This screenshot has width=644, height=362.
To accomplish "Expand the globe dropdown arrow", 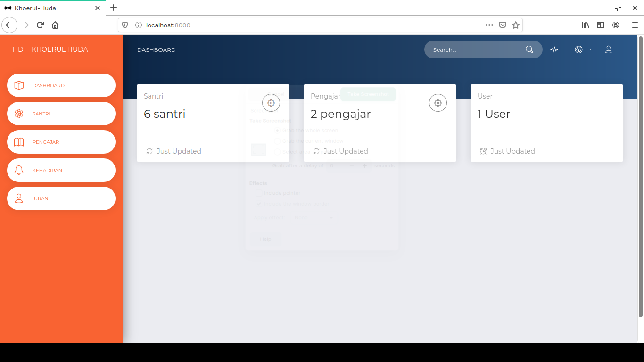I will point(590,49).
